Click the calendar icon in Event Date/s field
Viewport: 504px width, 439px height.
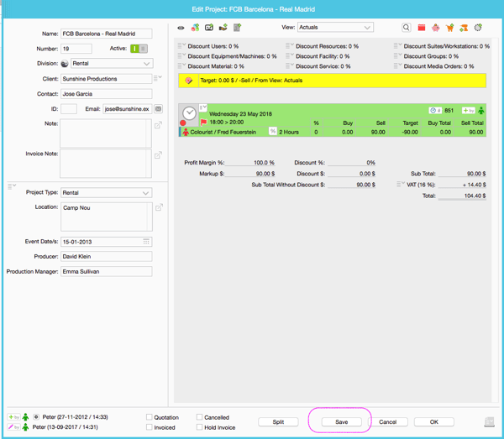coord(146,242)
